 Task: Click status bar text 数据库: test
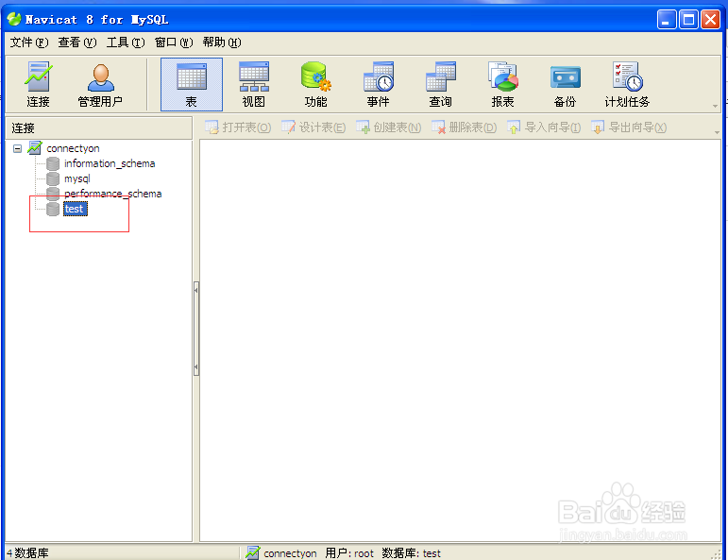[412, 553]
